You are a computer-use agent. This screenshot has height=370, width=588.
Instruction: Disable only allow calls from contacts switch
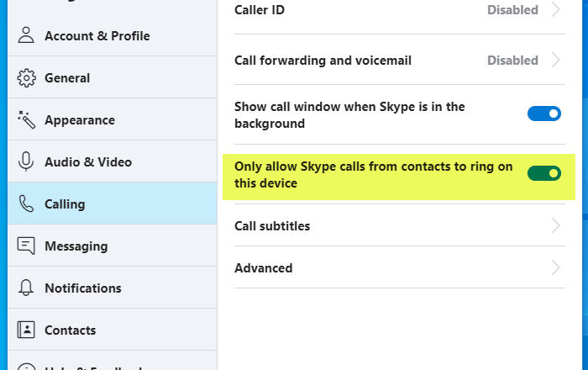pos(543,173)
